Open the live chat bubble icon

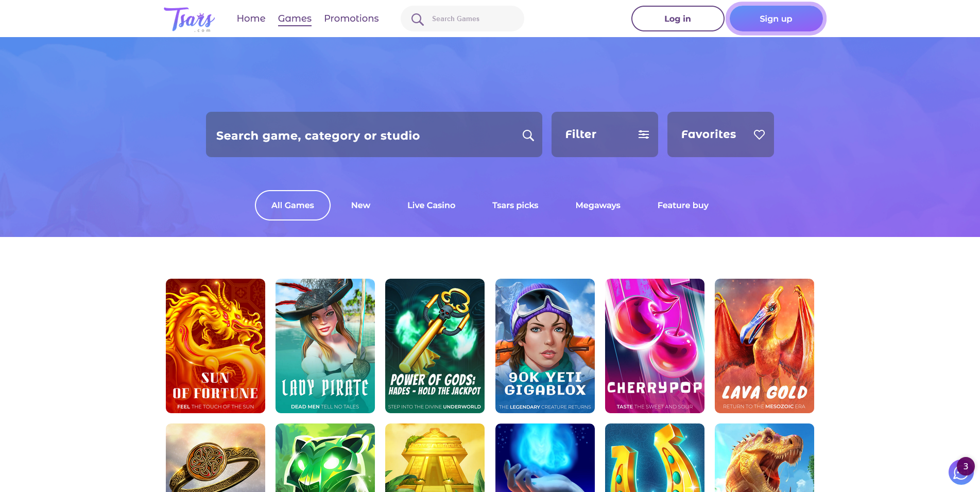[x=961, y=471]
